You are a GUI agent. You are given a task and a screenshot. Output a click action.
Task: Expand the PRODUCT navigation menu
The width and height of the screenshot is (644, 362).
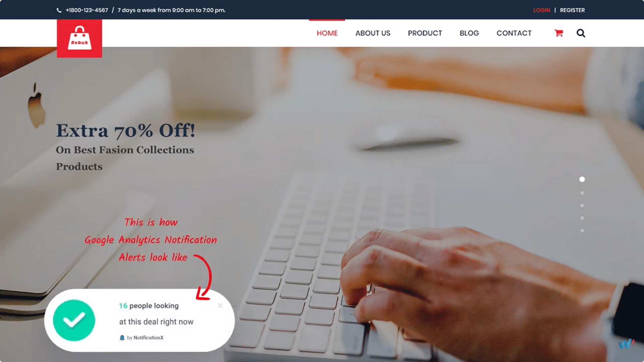[425, 33]
